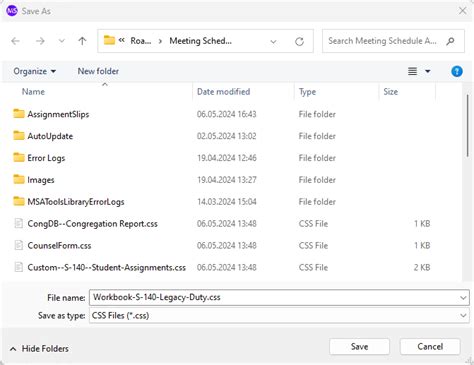Open recent locations chevron next to forward arrow
Image resolution: width=474 pixels, height=365 pixels.
[x=61, y=41]
